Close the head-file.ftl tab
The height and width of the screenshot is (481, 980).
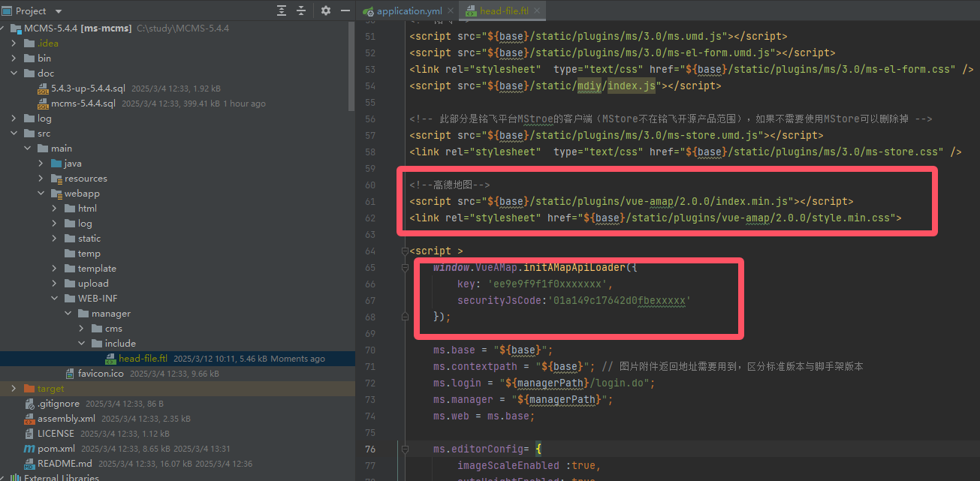coord(537,11)
